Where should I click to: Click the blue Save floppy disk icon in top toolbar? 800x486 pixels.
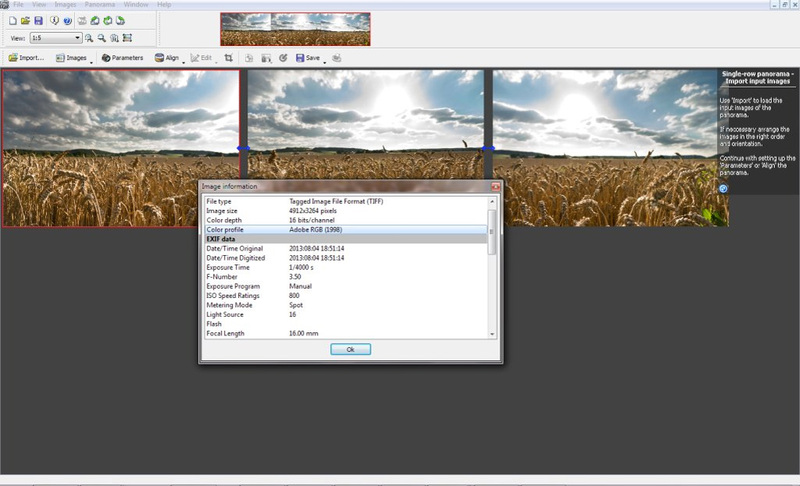pos(38,20)
